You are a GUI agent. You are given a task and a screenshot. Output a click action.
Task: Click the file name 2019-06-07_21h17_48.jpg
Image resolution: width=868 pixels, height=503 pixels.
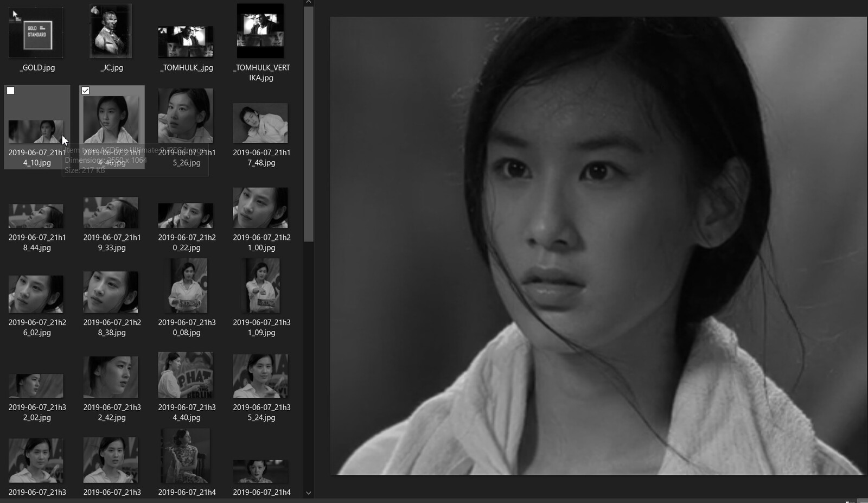tap(261, 157)
